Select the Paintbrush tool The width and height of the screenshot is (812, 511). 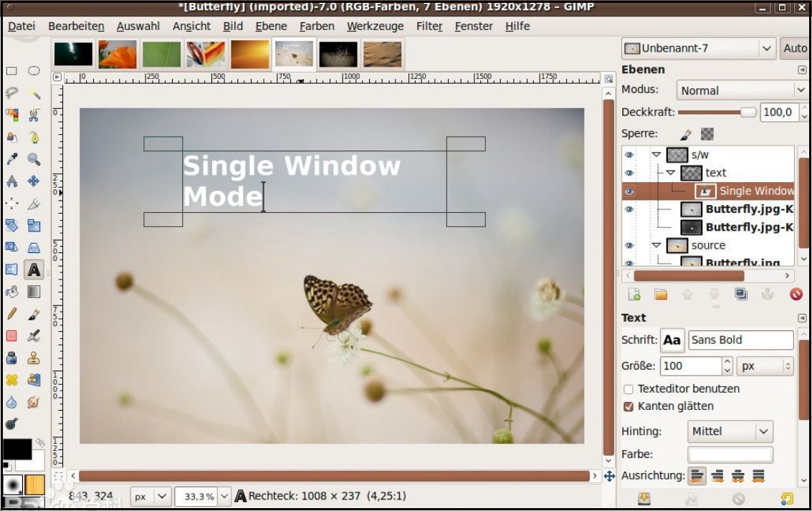click(x=35, y=313)
